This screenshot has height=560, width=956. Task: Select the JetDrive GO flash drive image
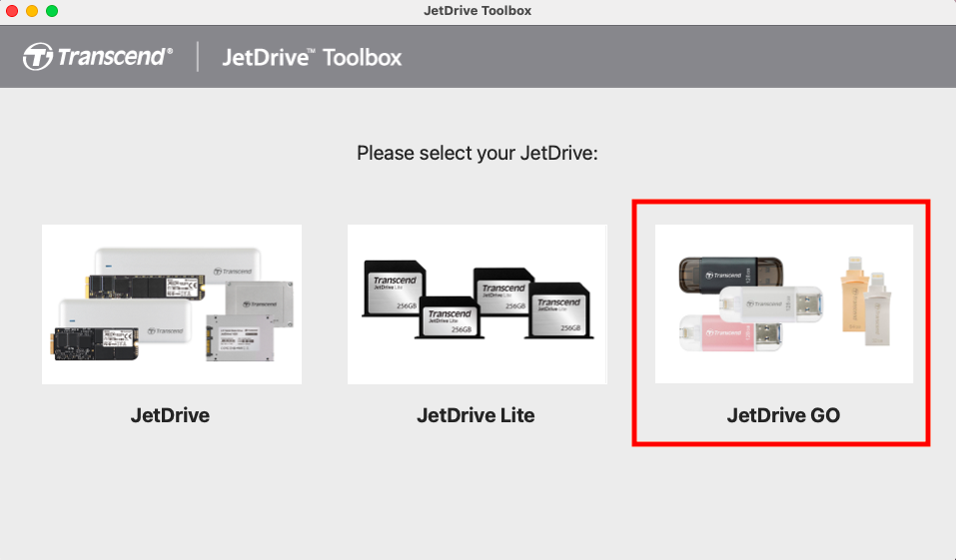click(783, 304)
